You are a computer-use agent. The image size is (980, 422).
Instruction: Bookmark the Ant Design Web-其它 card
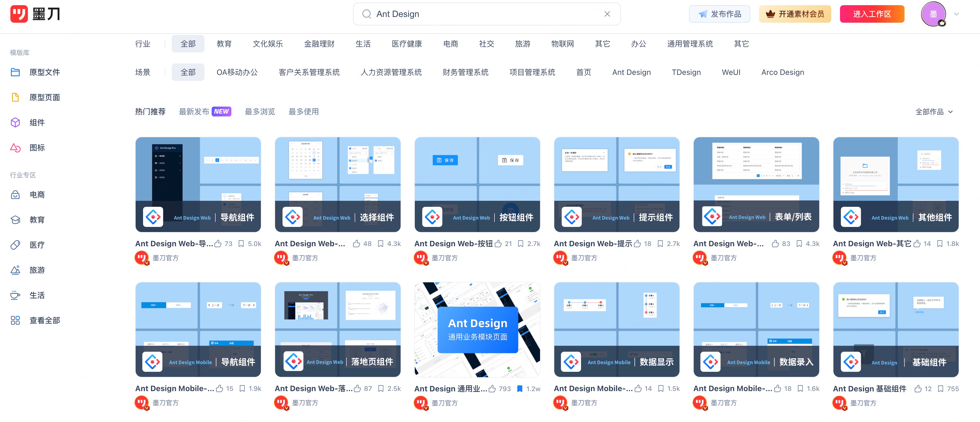pos(940,244)
